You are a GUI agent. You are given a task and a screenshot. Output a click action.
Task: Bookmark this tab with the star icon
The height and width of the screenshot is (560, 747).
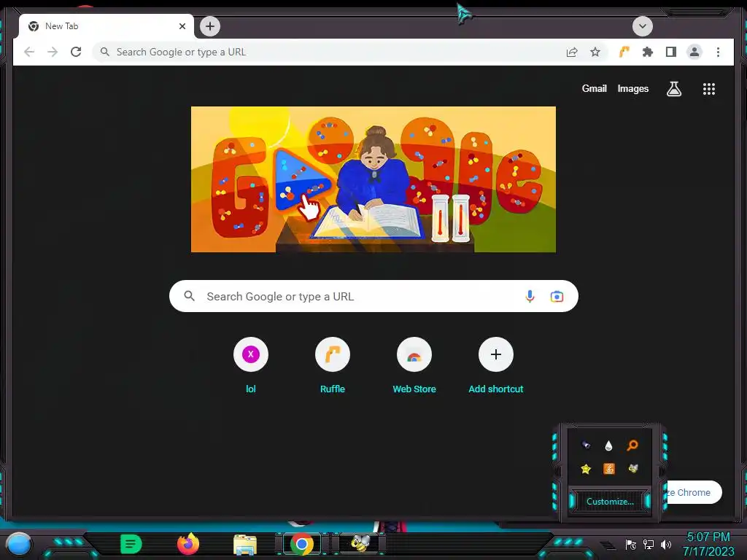[595, 52]
